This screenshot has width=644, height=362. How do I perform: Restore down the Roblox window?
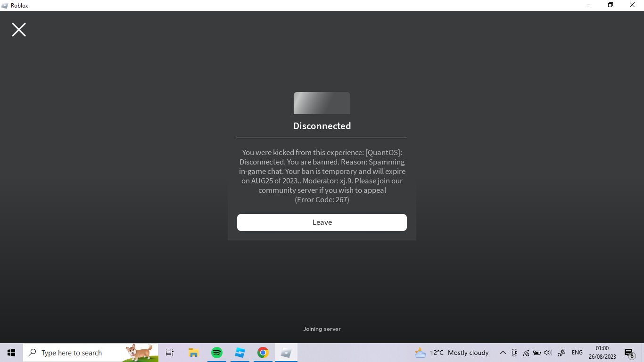(x=611, y=5)
